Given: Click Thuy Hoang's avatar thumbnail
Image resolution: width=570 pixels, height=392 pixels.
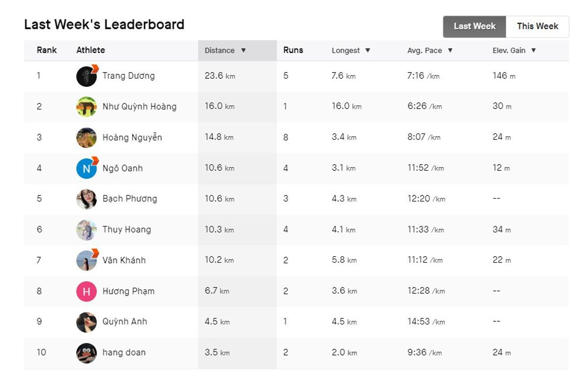Looking at the screenshot, I should click(x=86, y=230).
